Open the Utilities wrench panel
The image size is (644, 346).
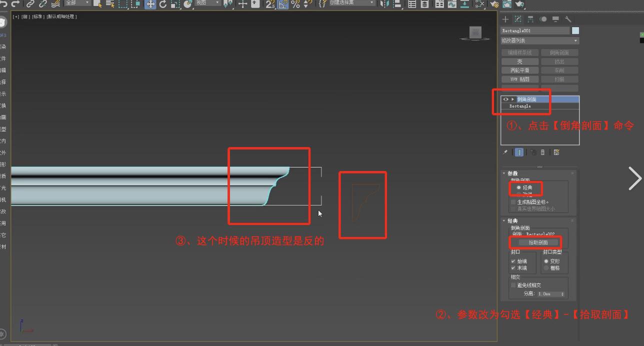point(568,19)
